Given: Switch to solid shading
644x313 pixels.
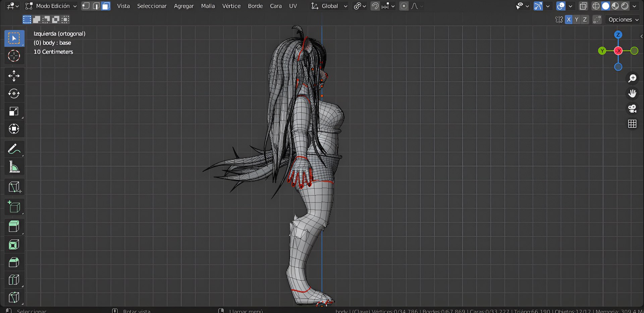Looking at the screenshot, I should pos(606,6).
